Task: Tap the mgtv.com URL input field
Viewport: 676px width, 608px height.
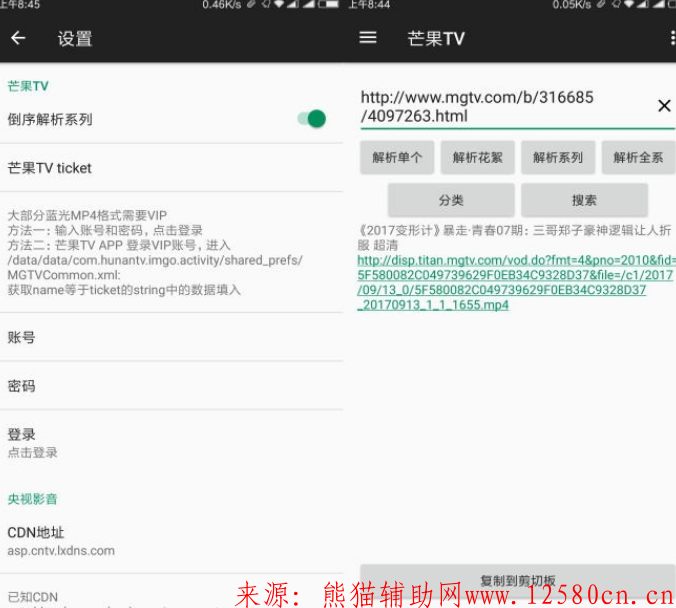Action: click(500, 107)
